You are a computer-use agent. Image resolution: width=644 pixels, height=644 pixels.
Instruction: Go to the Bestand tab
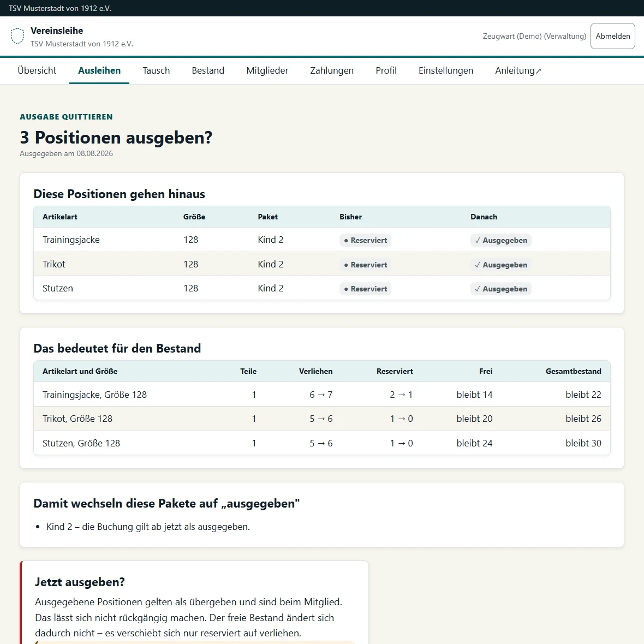(208, 70)
